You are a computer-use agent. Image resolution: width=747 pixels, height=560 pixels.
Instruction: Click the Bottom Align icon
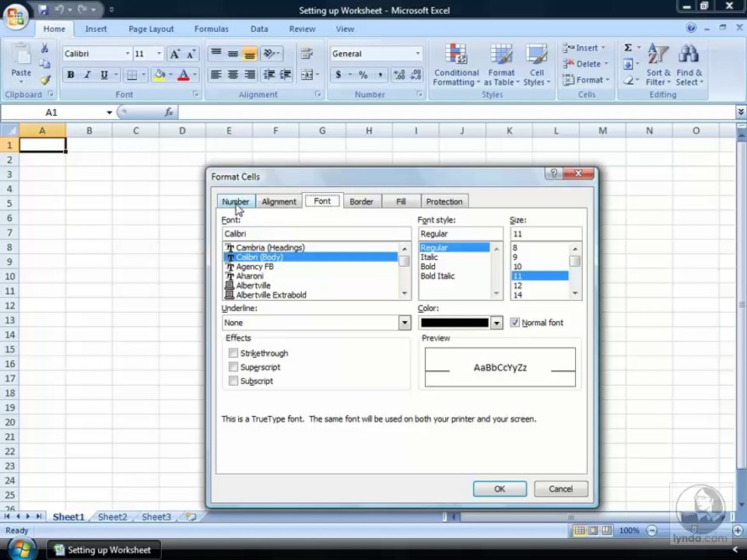249,54
